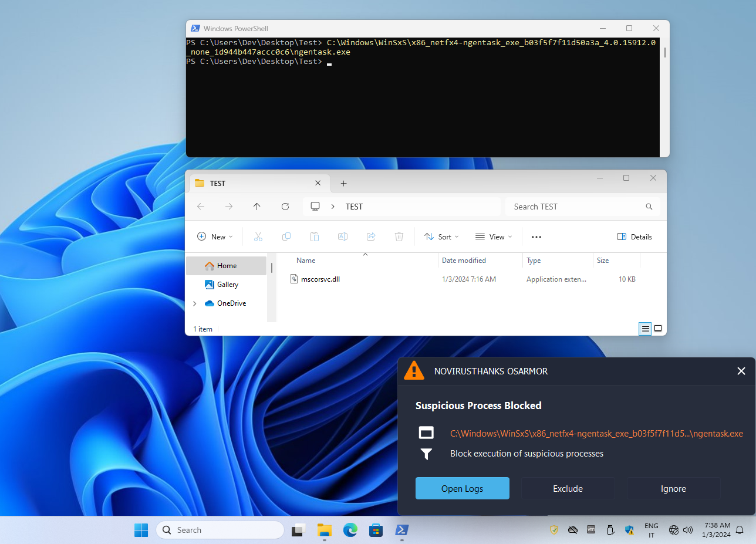Viewport: 756px width, 544px height.
Task: Click the Paste icon in Explorer toolbar
Action: point(315,236)
